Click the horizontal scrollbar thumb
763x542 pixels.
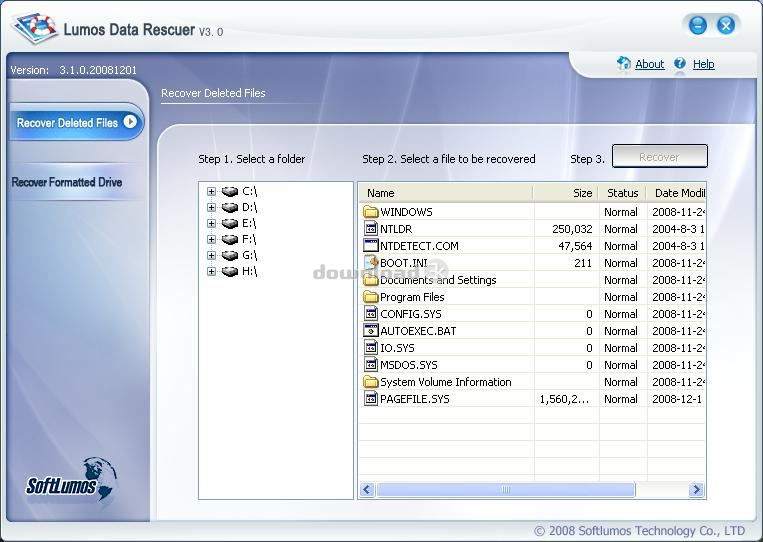click(x=506, y=489)
